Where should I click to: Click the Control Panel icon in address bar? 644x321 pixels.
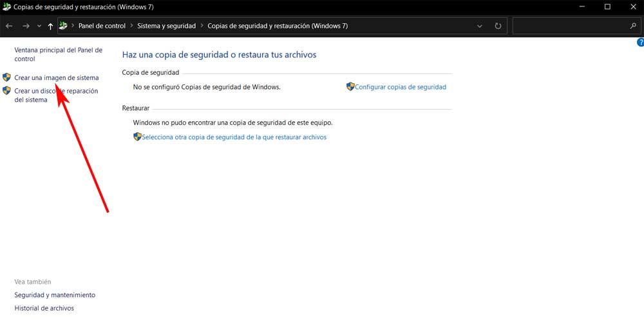click(x=63, y=26)
